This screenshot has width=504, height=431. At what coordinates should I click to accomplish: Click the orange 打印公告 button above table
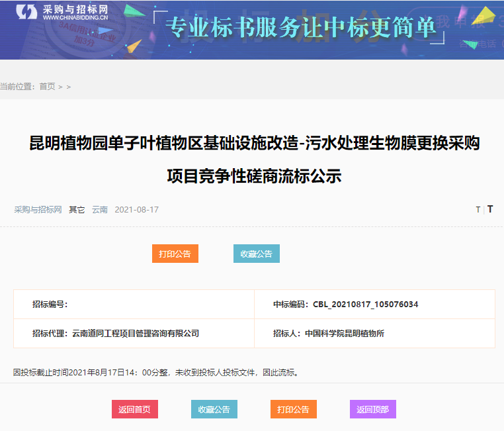(175, 254)
